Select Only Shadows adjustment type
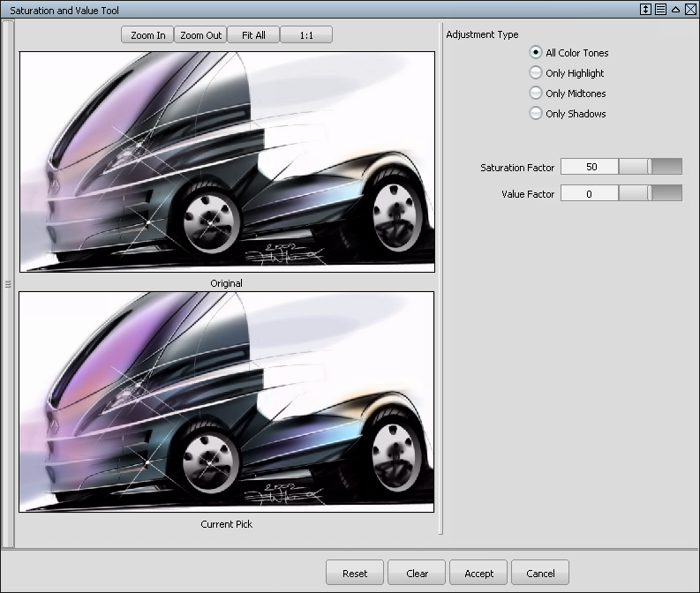700x593 pixels. (x=568, y=114)
